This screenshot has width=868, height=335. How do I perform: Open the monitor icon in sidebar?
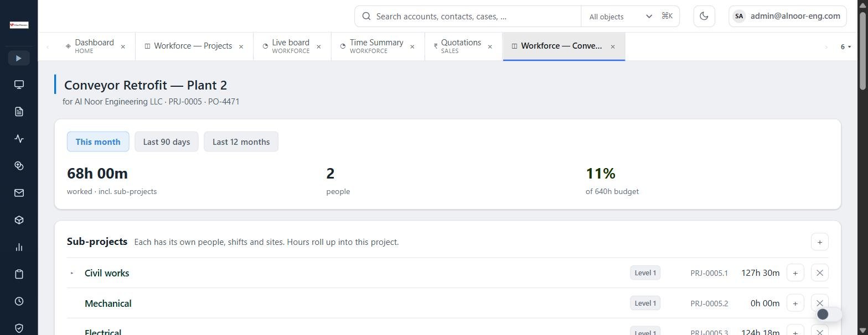click(19, 85)
